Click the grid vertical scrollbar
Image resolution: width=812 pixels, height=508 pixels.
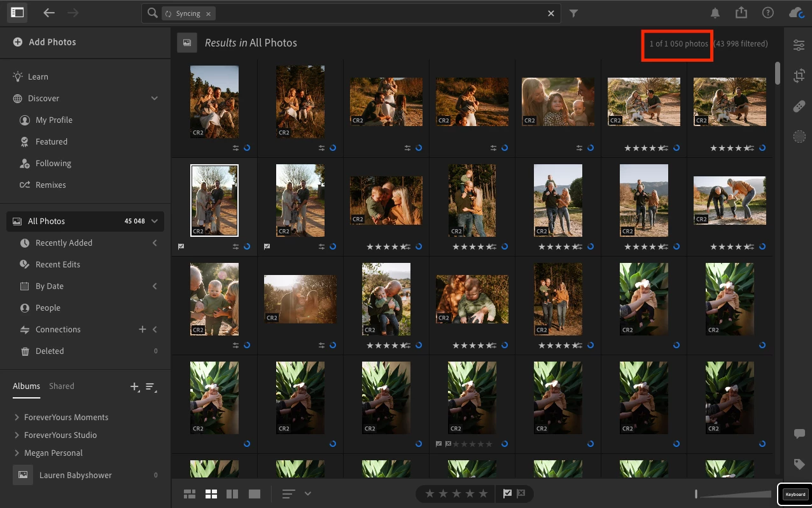pyautogui.click(x=778, y=73)
